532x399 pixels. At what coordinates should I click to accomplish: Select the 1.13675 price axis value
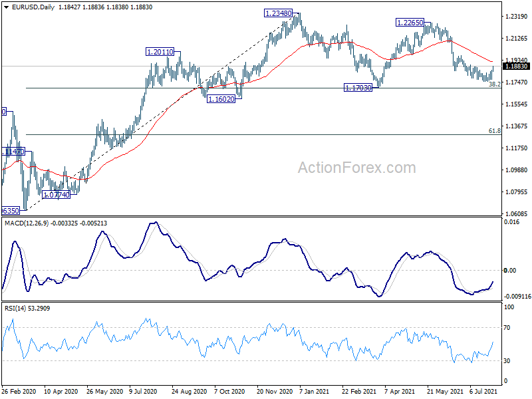(x=517, y=126)
